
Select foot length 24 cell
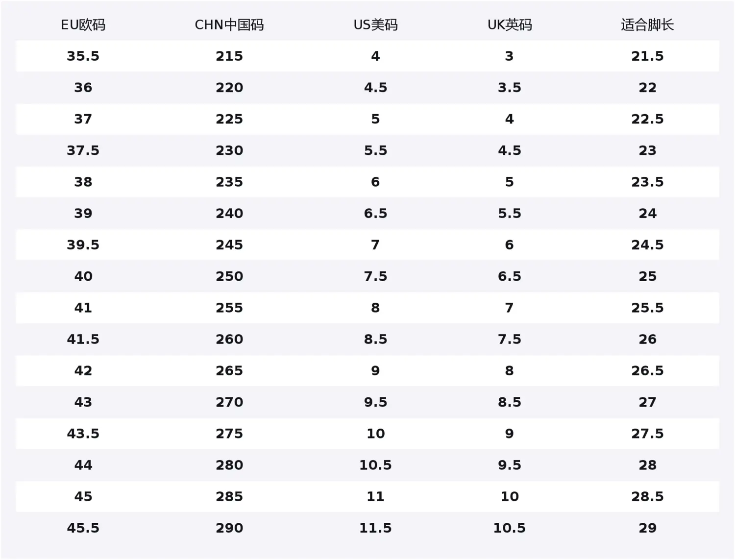647,214
